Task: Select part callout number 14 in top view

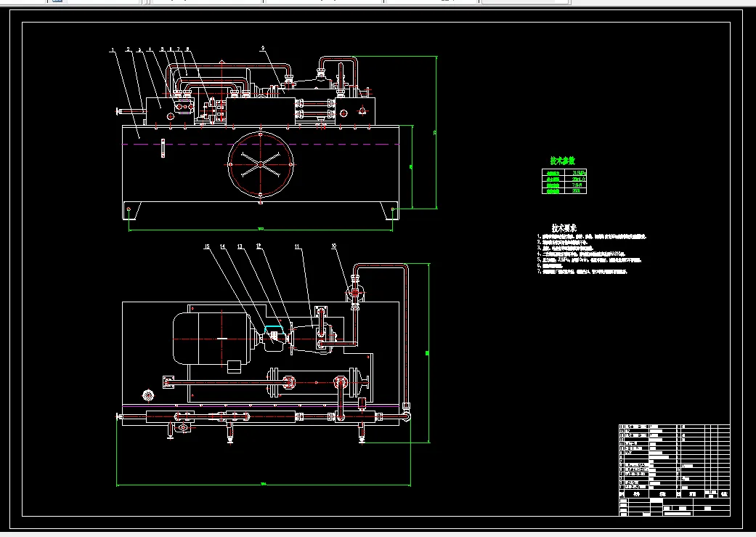Action: tap(222, 246)
